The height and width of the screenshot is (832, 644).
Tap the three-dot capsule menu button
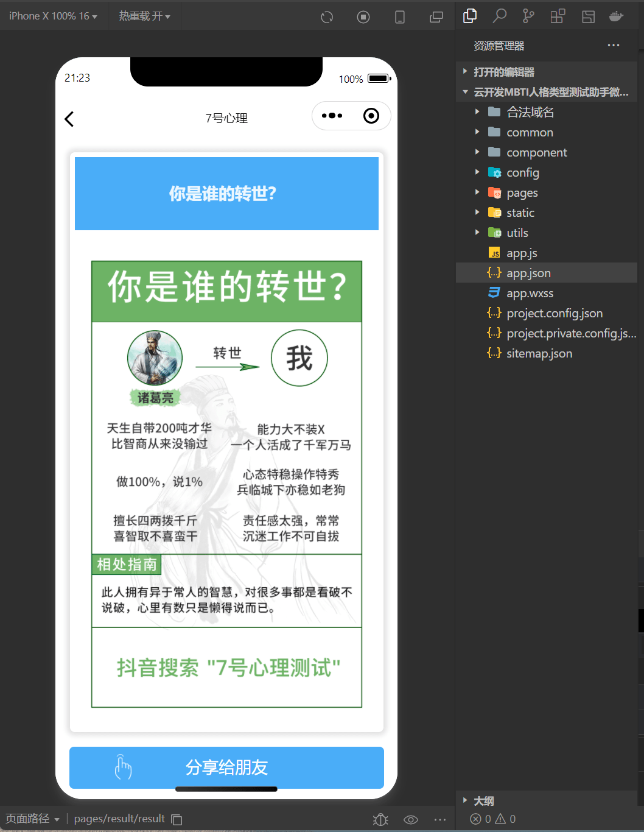(332, 116)
